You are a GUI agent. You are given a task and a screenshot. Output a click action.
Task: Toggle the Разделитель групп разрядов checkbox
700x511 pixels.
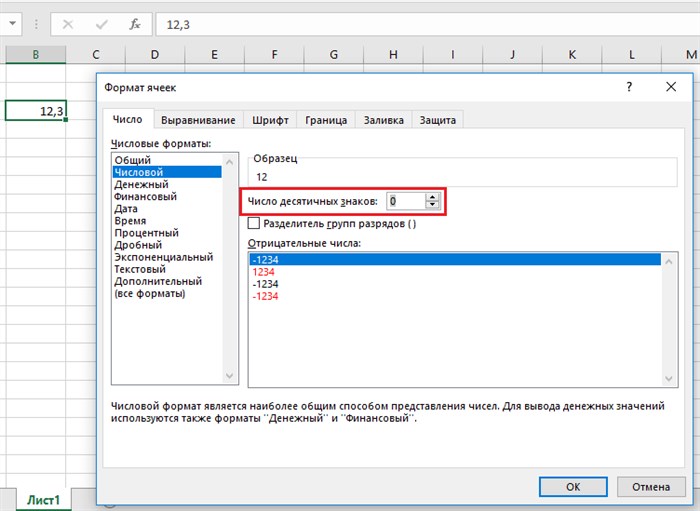(254, 223)
